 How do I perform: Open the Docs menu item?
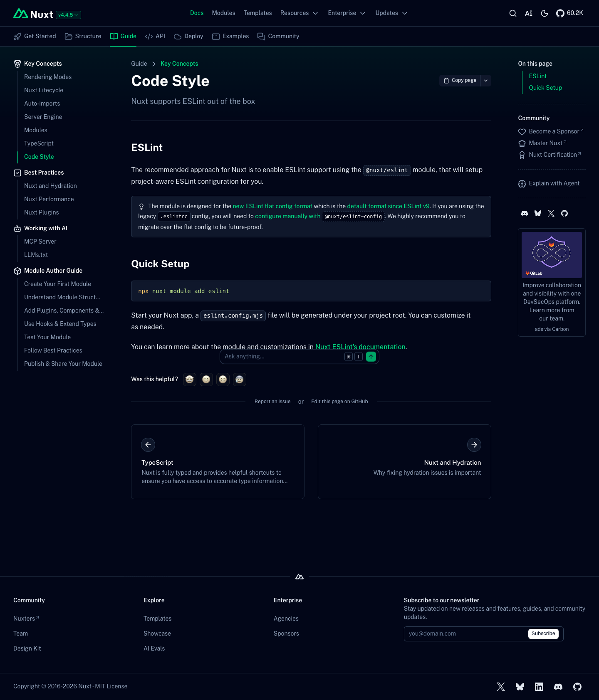coord(197,13)
